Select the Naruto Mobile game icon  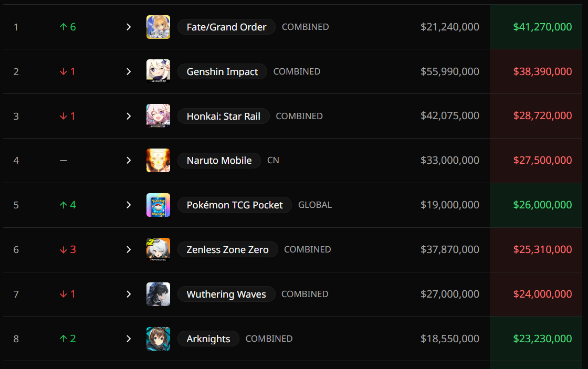[158, 161]
